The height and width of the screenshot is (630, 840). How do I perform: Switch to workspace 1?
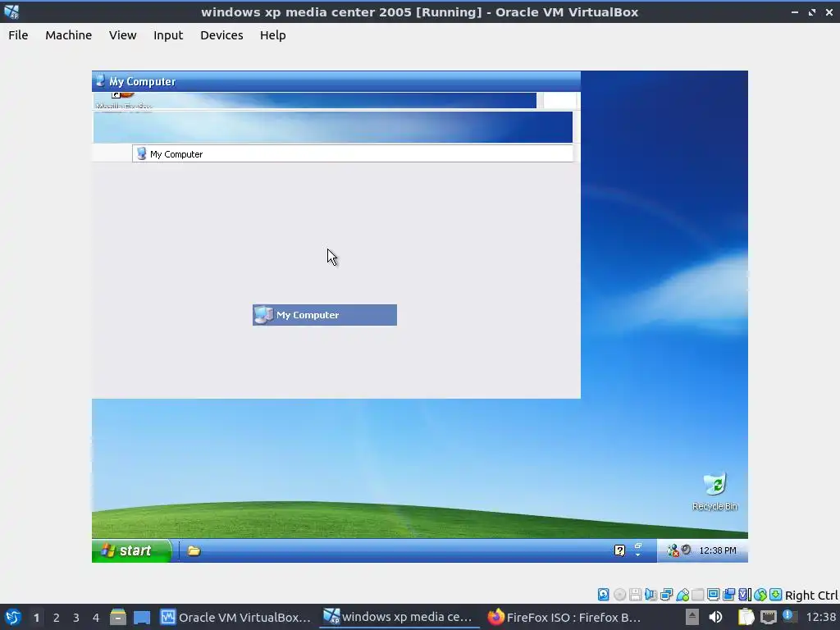coord(36,618)
